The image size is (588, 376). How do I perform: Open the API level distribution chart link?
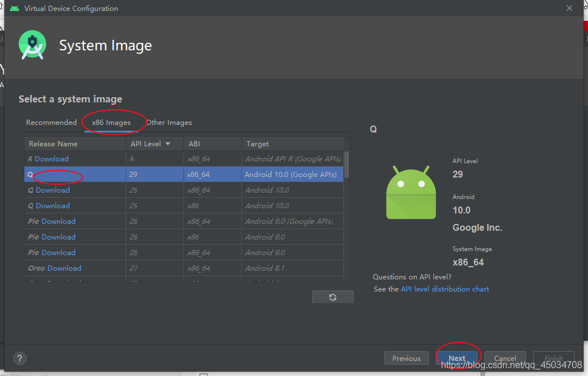[444, 289]
